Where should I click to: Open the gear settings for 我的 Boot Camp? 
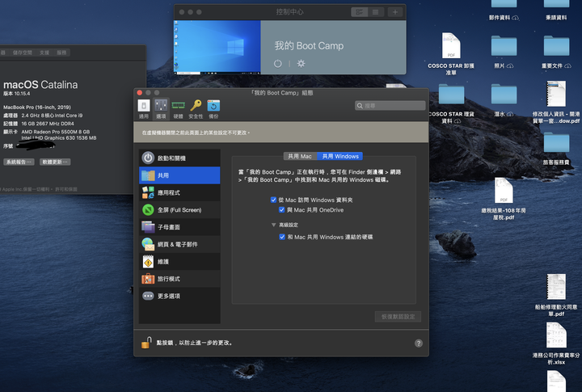coord(301,64)
